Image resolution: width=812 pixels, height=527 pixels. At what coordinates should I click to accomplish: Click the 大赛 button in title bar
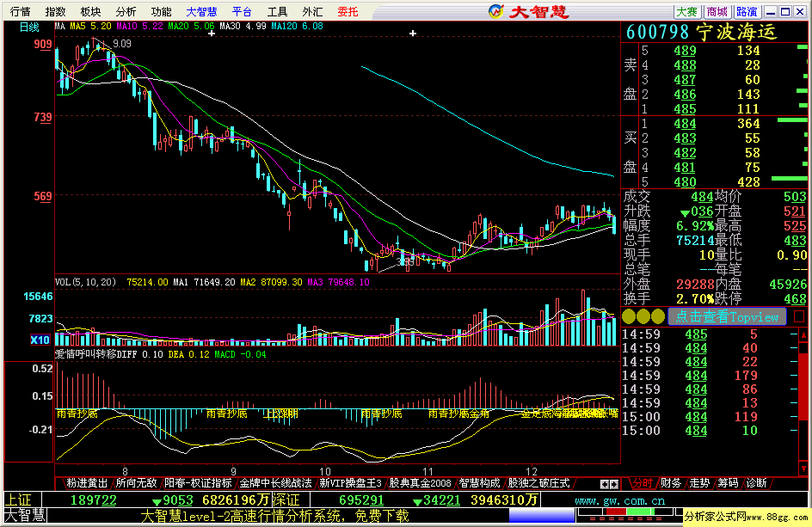pyautogui.click(x=687, y=11)
